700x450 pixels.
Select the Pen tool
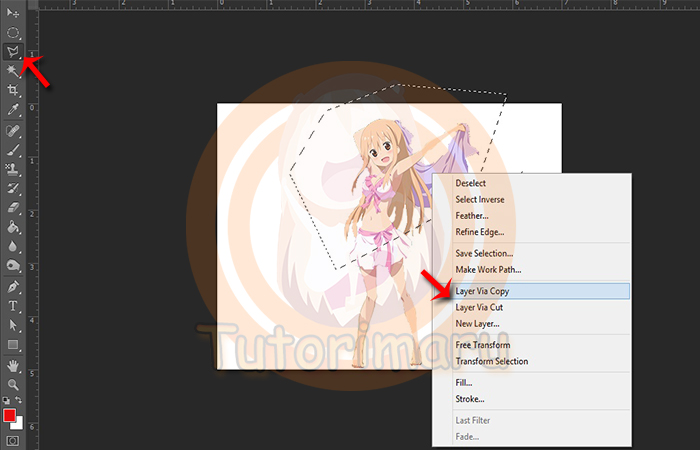12,287
